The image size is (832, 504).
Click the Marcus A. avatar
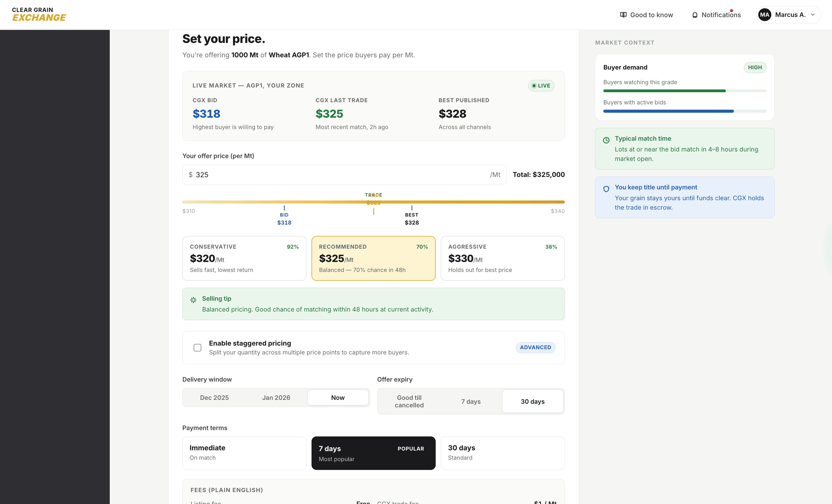765,14
